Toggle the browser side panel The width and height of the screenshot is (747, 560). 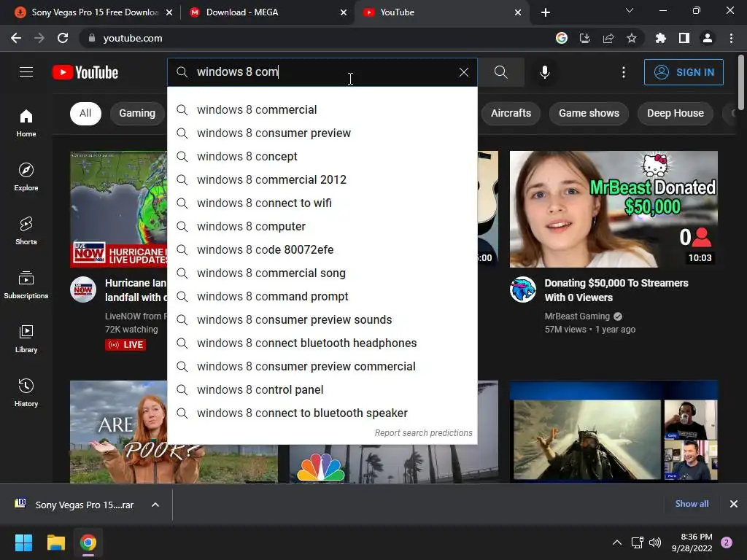click(x=684, y=38)
